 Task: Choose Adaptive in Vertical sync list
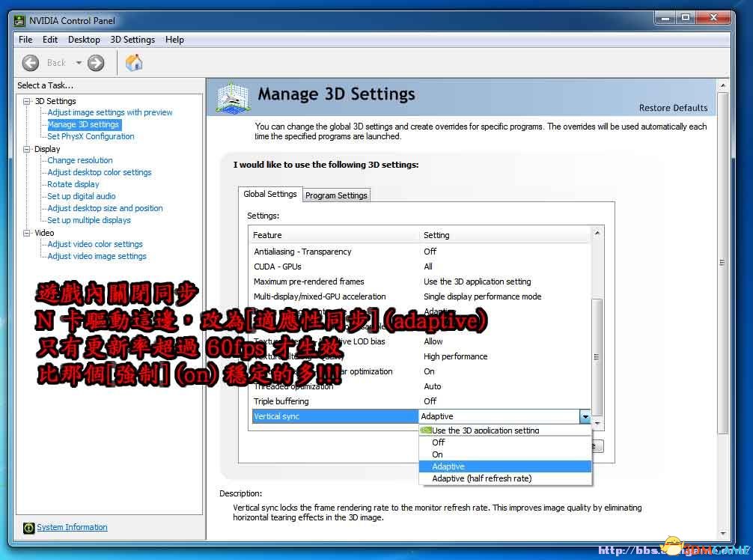pos(505,466)
